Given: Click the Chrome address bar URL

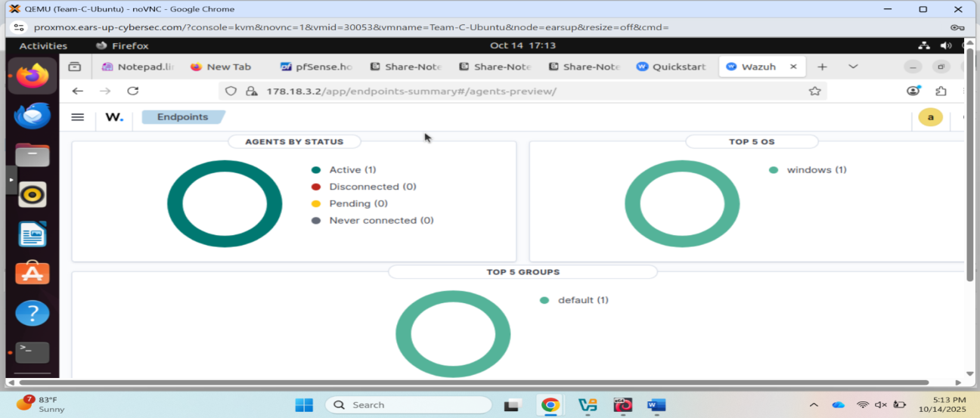Looking at the screenshot, I should coord(352,27).
